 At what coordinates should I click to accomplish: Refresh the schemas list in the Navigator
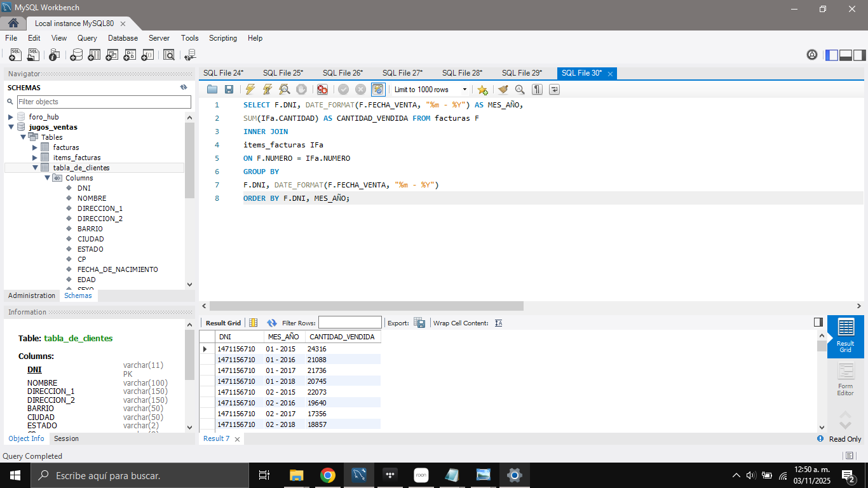pos(184,88)
